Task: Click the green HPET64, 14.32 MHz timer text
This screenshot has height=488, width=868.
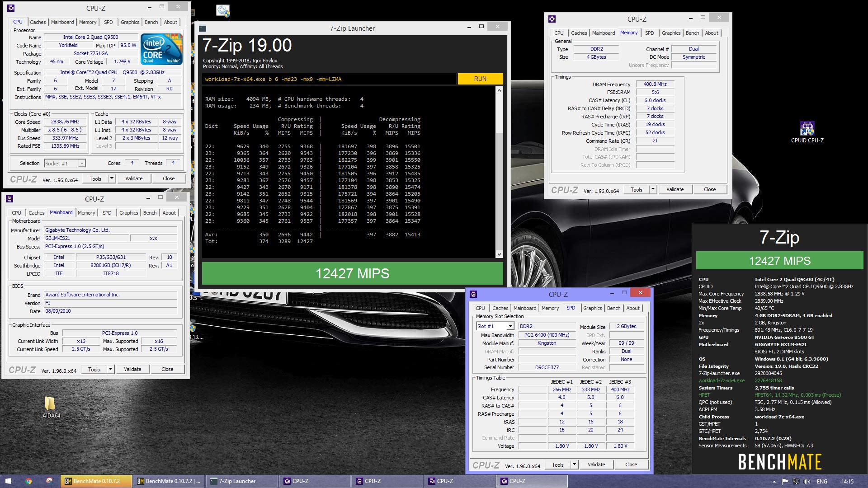Action: 797,395
